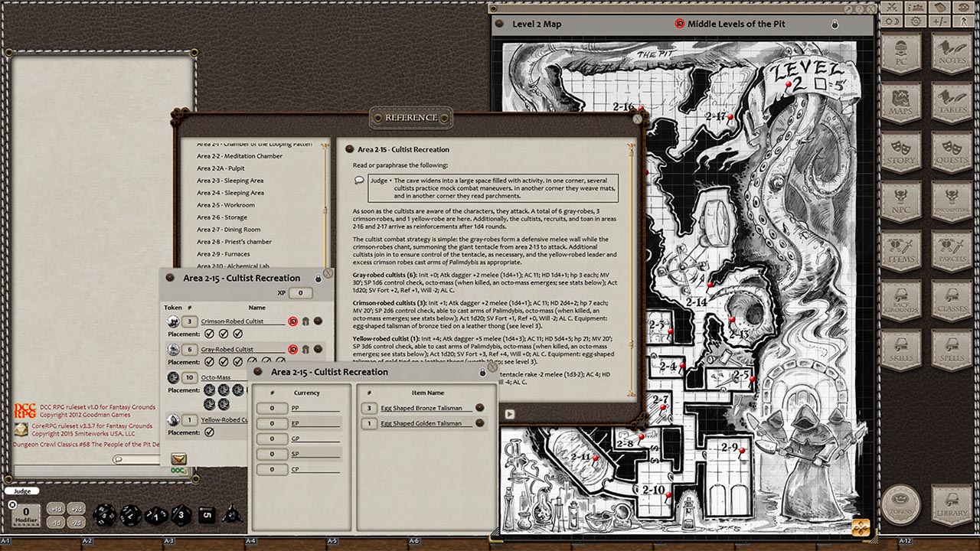Open the Maps sidebar button
Screen dimensions: 980x551
point(901,102)
